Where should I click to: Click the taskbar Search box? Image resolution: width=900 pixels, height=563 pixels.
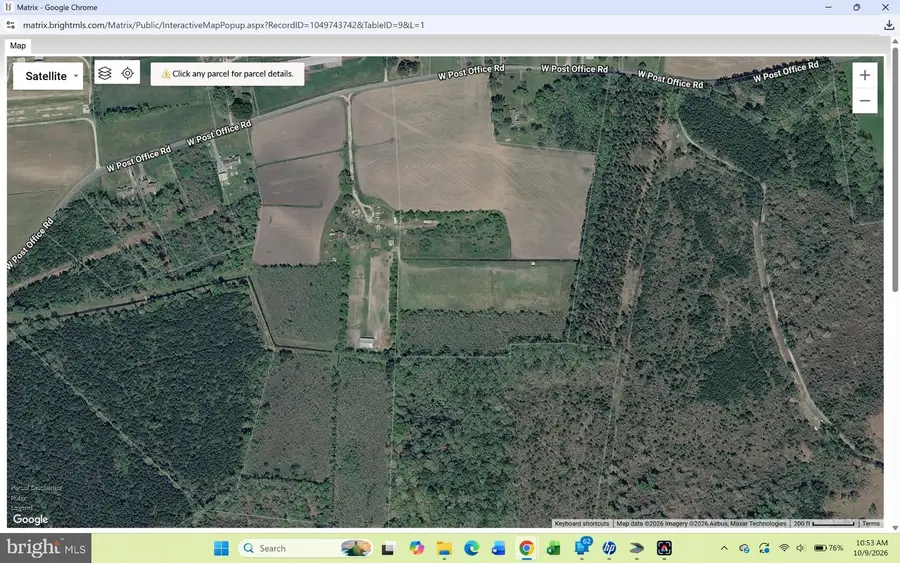coord(305,548)
